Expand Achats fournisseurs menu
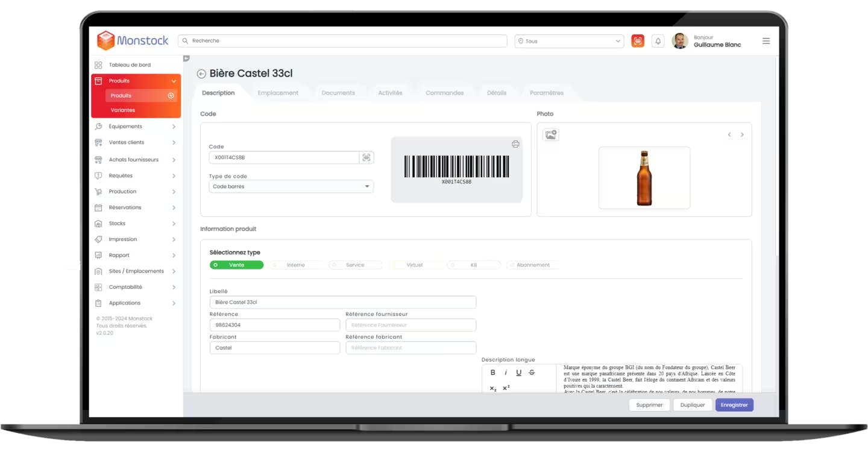This screenshot has height=457, width=868. [x=174, y=160]
